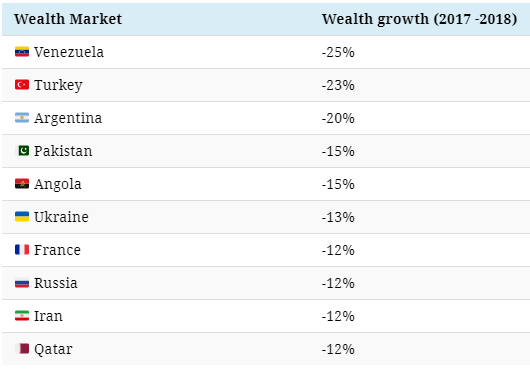Click the Venezuela flag icon
Viewport: 530px width, 373px height.
pos(22,52)
